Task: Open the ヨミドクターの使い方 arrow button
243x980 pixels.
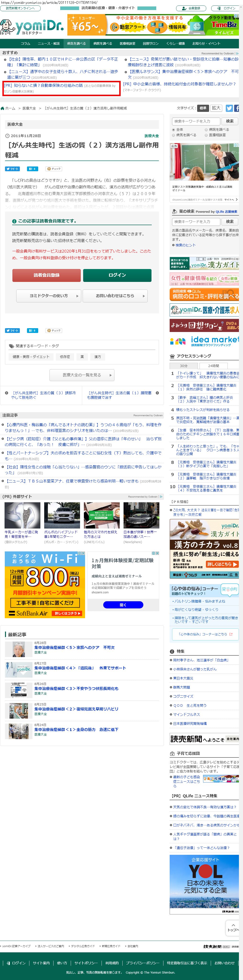Action: tap(49, 296)
